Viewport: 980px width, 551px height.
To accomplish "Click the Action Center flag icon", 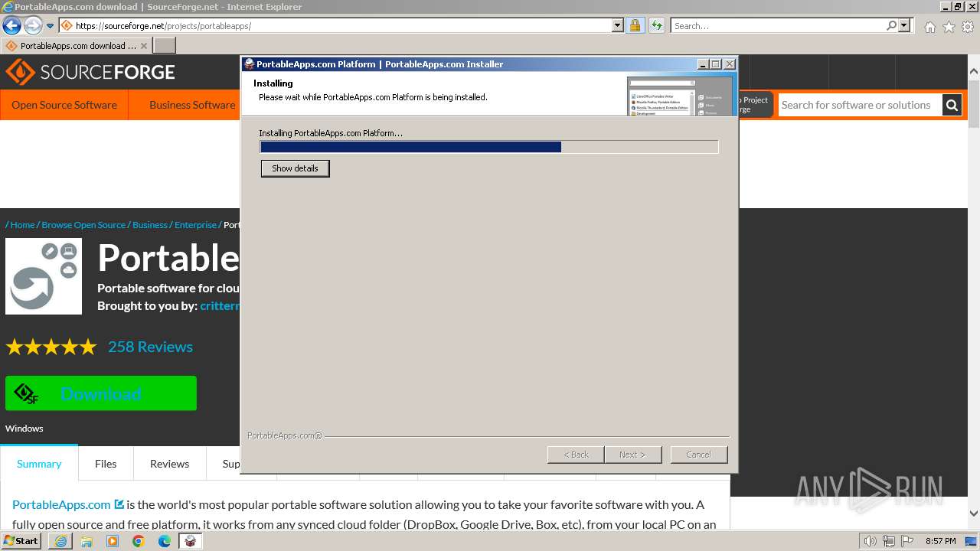I will tap(907, 541).
